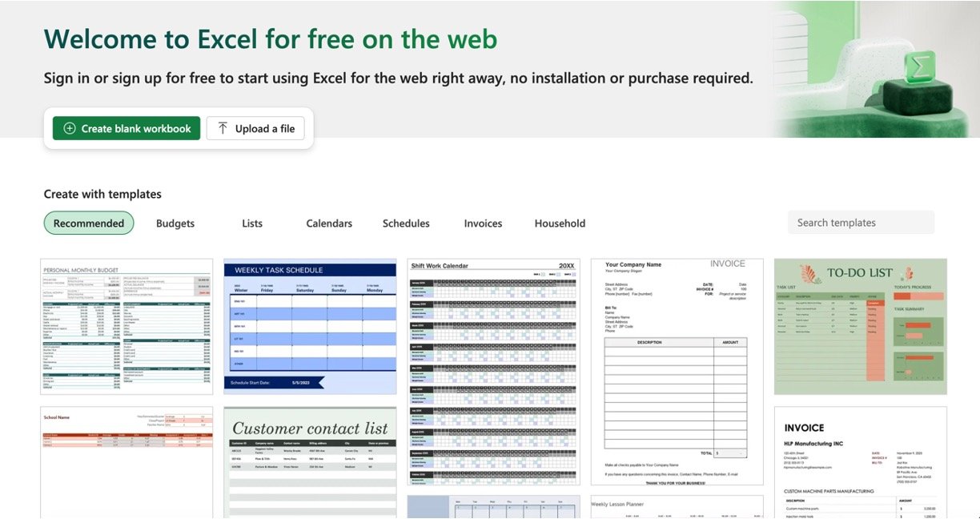Click the Create with templates heading
980x519 pixels.
tap(102, 194)
